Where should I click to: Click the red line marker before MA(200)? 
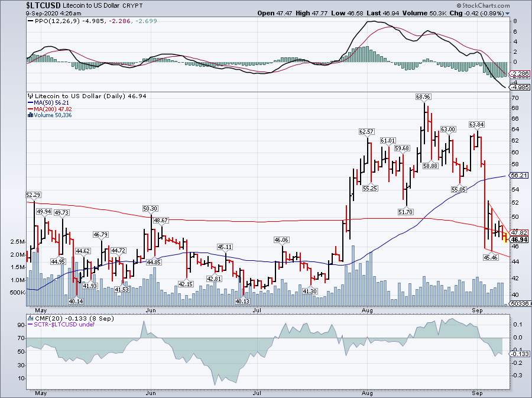click(31, 109)
